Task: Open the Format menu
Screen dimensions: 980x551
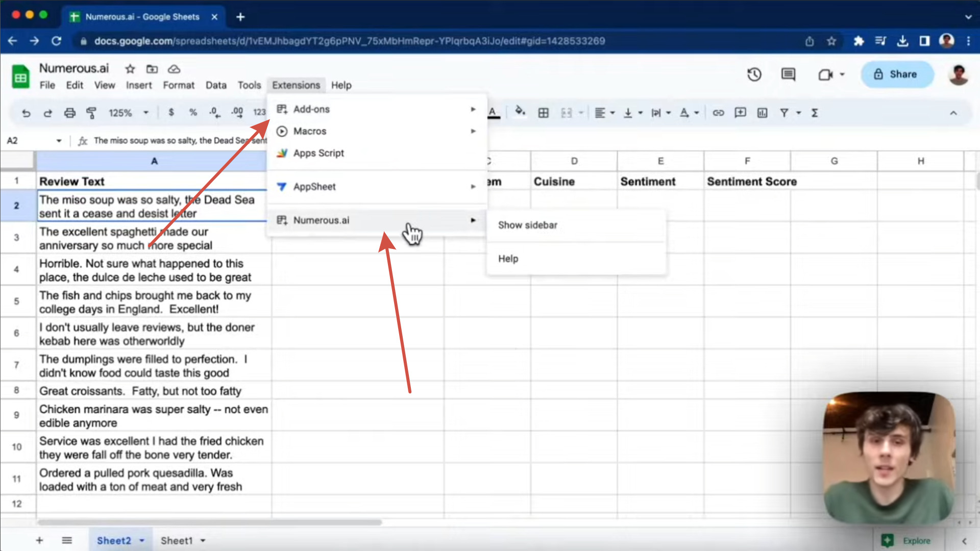Action: (x=179, y=85)
